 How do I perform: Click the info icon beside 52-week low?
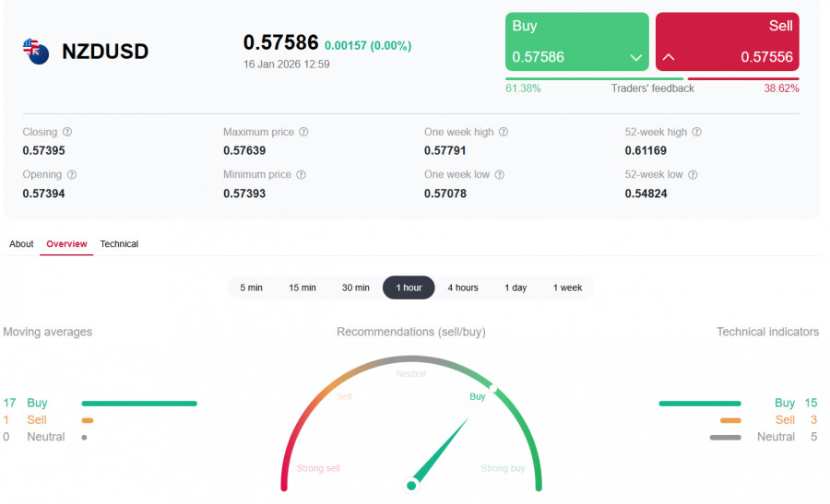[x=693, y=174]
